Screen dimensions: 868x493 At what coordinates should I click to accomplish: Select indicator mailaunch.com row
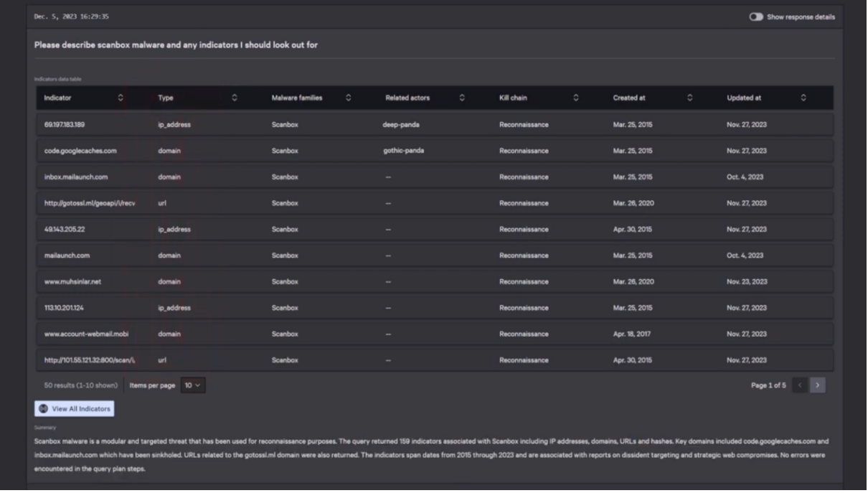point(435,255)
